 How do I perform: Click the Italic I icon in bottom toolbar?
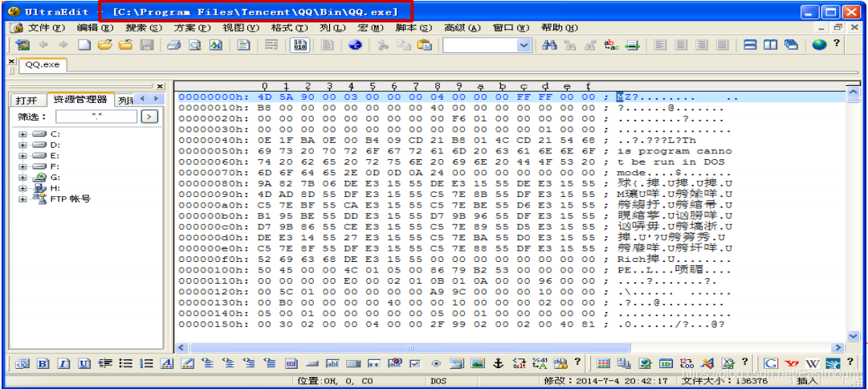63,363
